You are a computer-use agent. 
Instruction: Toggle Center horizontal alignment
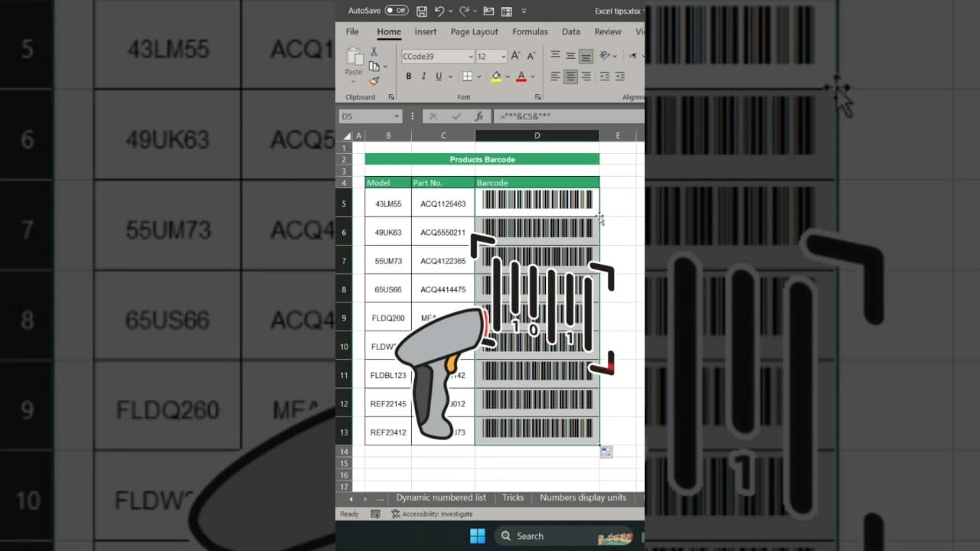(570, 77)
